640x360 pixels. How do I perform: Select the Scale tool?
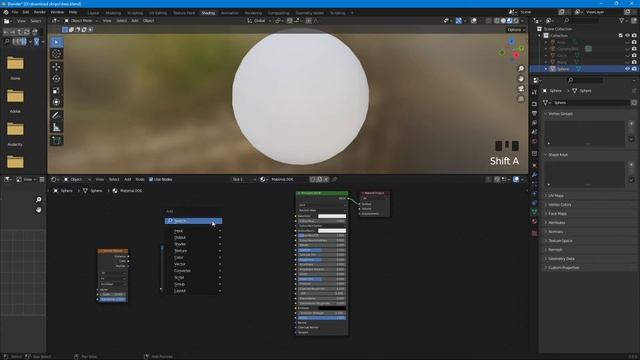[56, 91]
